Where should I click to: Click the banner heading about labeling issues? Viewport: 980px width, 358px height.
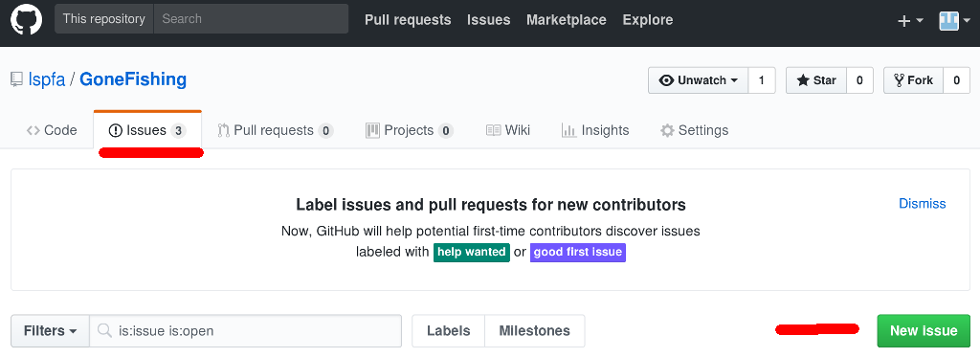click(x=491, y=205)
